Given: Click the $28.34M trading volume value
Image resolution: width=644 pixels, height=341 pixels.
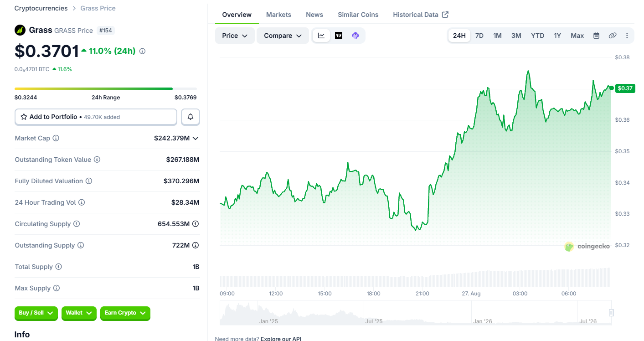Looking at the screenshot, I should [x=185, y=202].
